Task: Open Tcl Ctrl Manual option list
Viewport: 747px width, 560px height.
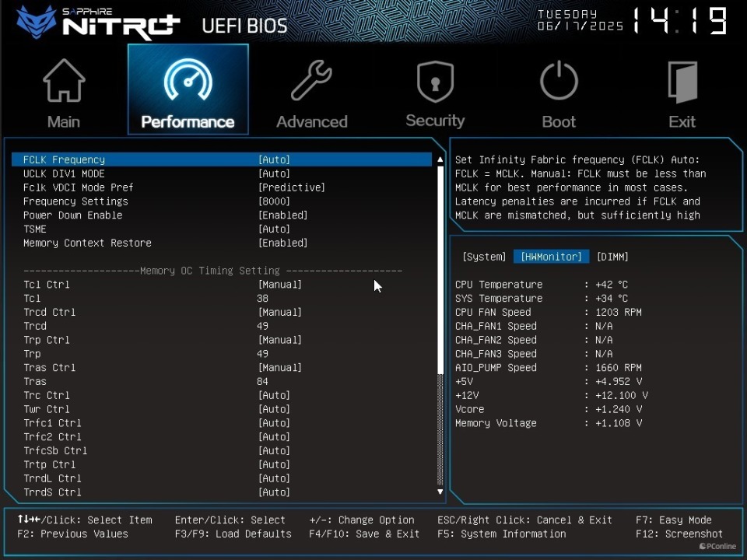Action: (x=279, y=285)
